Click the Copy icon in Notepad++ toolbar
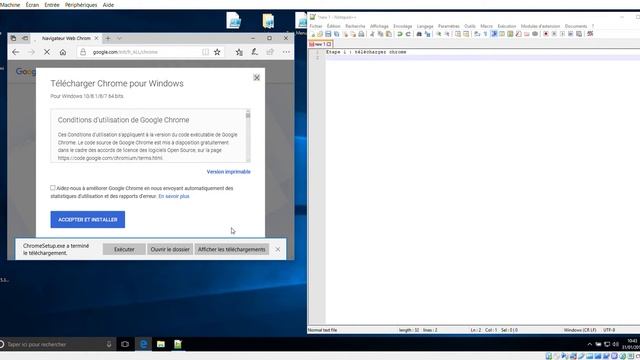 click(380, 34)
